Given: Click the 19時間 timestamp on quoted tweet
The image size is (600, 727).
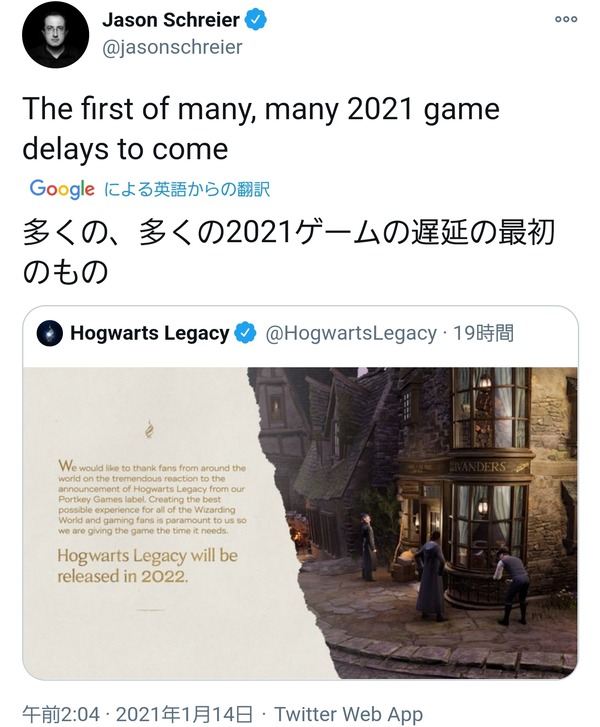Looking at the screenshot, I should coord(483,333).
